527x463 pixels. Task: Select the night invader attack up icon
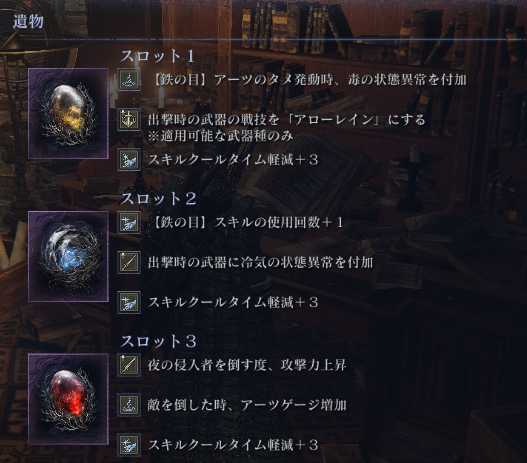click(129, 365)
